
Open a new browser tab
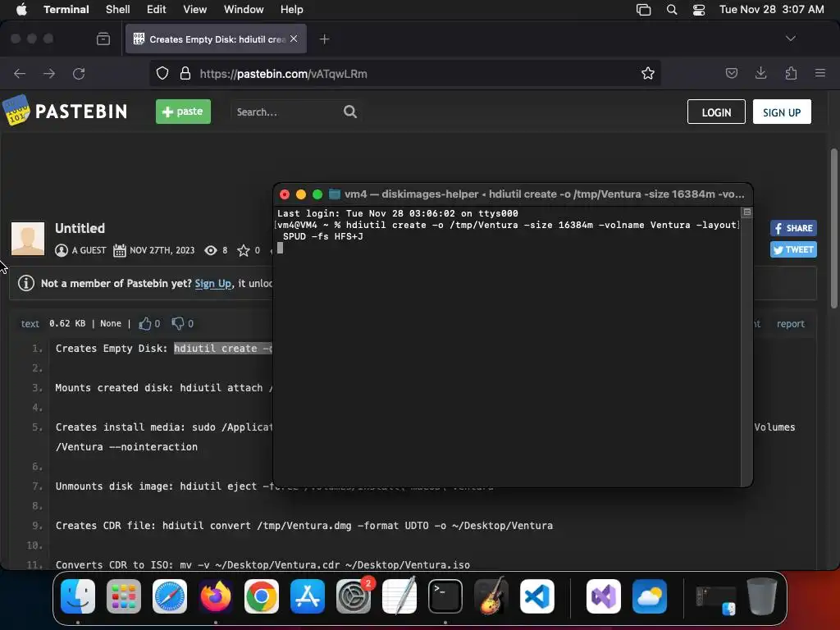point(324,39)
